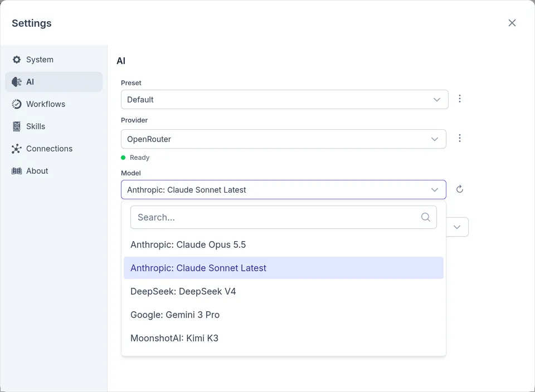535x392 pixels.
Task: Click the Preset field label
Action: click(x=131, y=83)
